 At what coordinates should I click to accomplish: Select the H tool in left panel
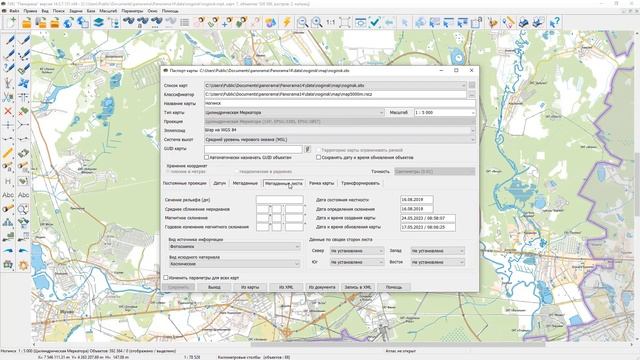[x=8, y=181]
